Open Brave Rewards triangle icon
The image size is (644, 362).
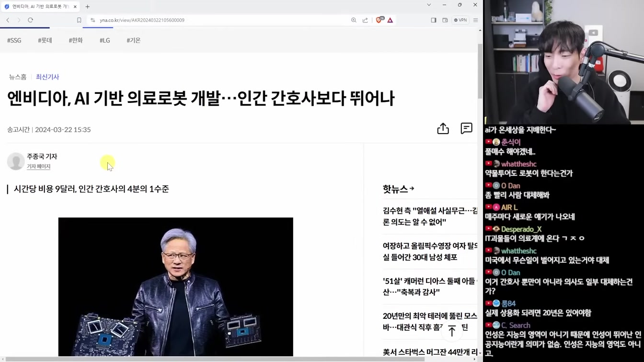point(390,20)
